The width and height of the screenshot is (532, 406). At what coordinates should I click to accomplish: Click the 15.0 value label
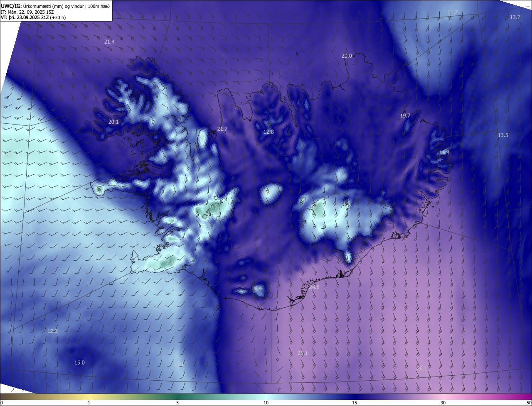pyautogui.click(x=79, y=363)
